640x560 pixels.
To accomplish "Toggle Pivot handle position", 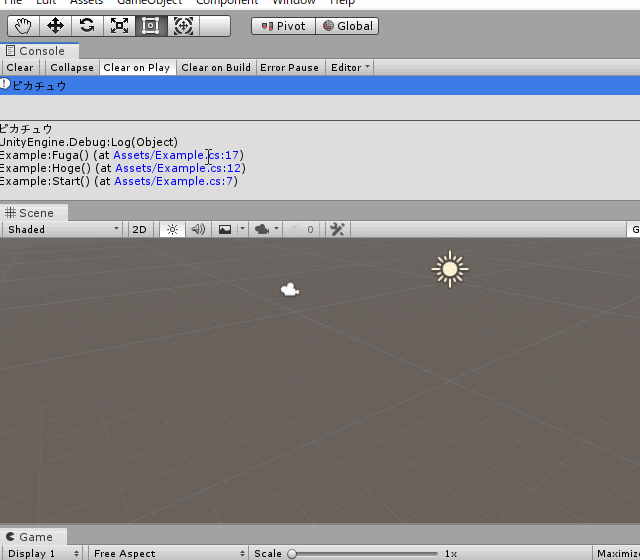I will tap(283, 26).
